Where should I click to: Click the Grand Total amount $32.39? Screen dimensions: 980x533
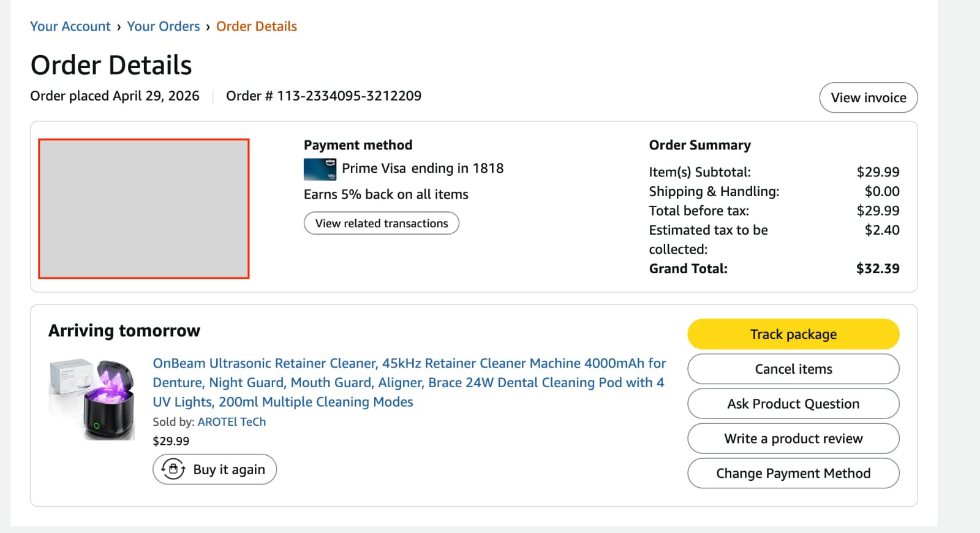coord(878,268)
